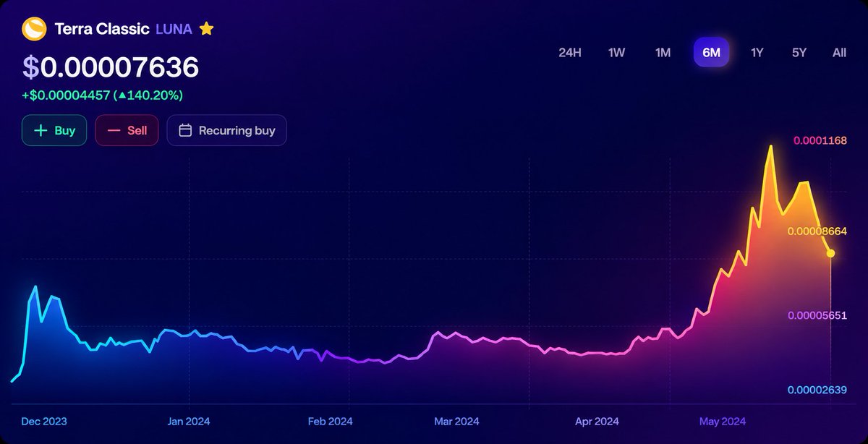The image size is (868, 444).
Task: Click the minus icon on Sell
Action: coord(114,131)
